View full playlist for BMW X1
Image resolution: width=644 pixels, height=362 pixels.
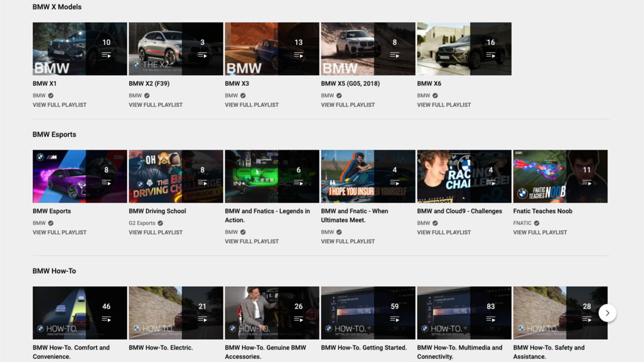coord(60,105)
